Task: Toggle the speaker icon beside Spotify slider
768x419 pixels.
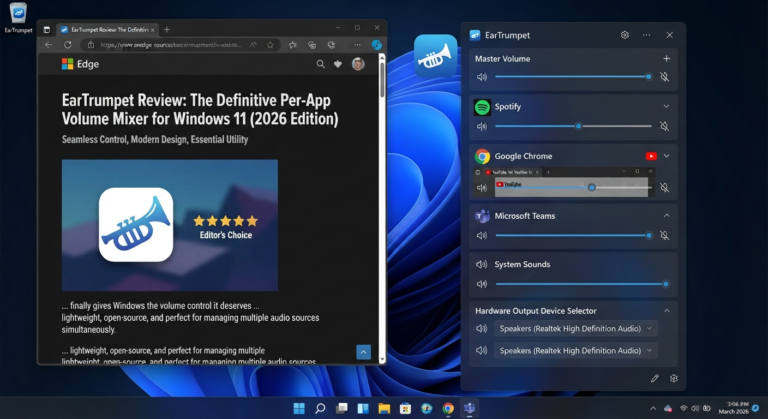Action: pos(482,126)
